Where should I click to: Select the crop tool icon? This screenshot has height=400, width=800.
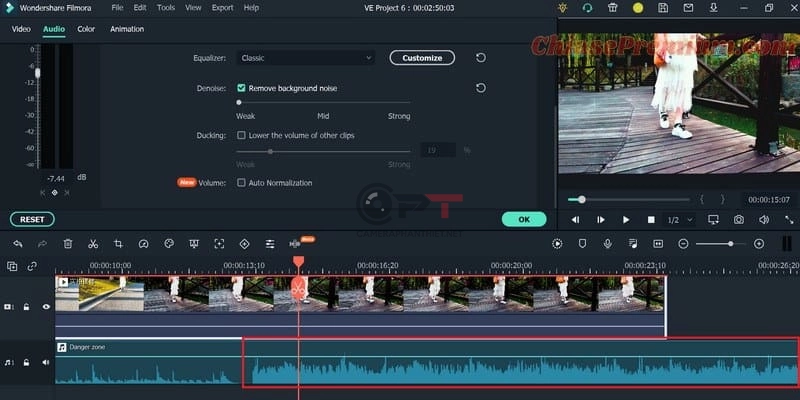118,243
